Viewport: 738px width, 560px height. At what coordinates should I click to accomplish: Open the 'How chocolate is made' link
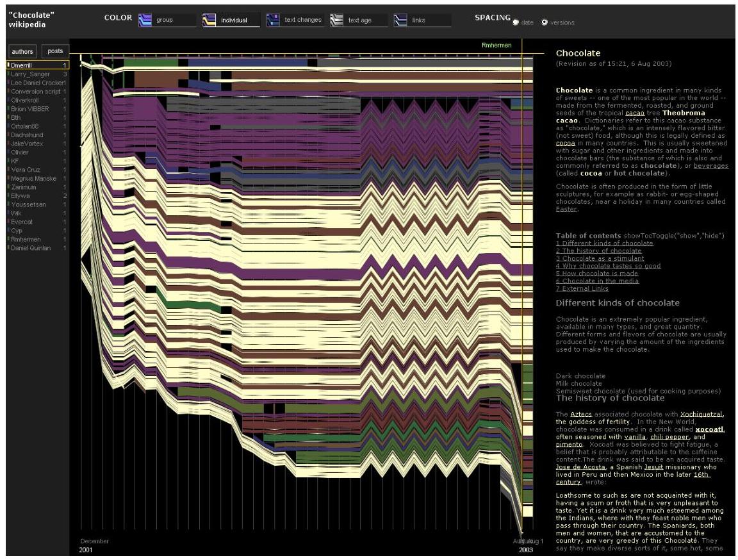[596, 274]
